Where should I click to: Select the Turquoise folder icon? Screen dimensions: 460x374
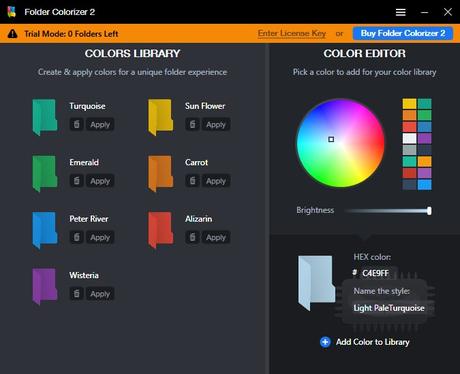(x=45, y=117)
